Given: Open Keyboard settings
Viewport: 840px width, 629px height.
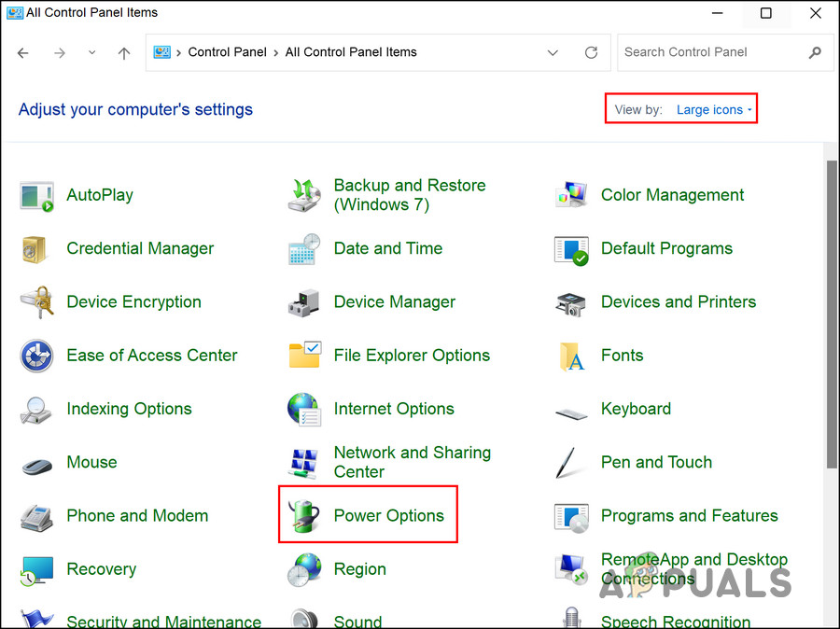Looking at the screenshot, I should click(x=636, y=409).
